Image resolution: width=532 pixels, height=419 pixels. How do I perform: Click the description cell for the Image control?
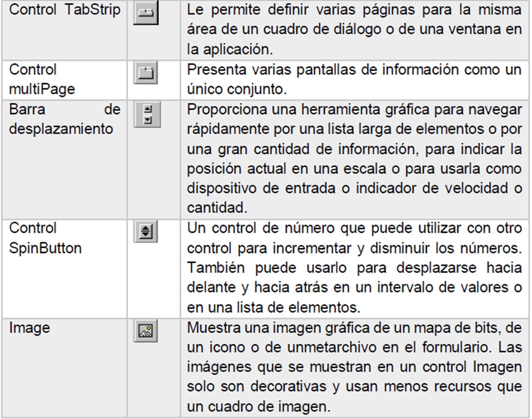tap(354, 366)
